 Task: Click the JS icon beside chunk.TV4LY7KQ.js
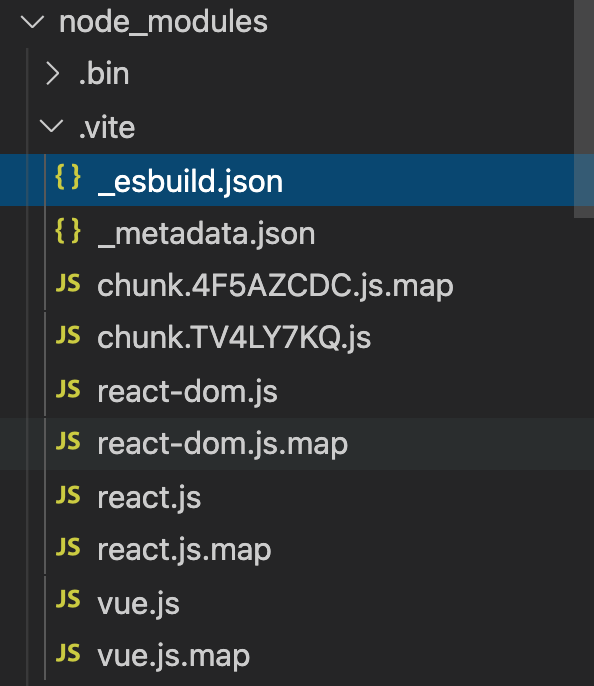68,336
